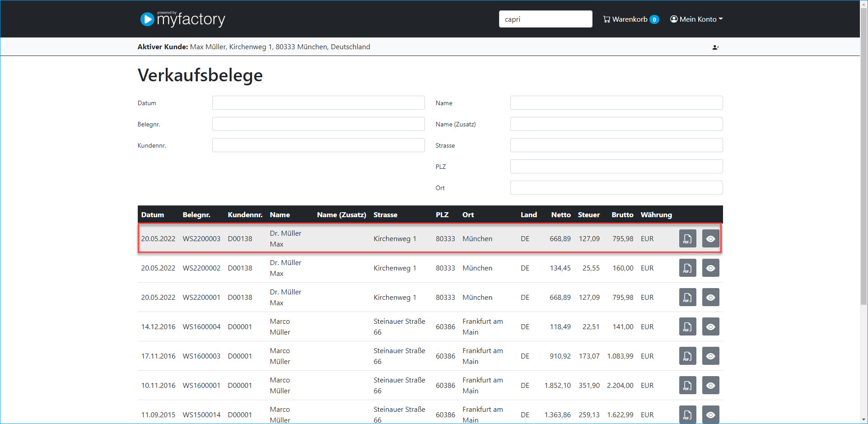Open the Mein Konto dropdown menu

pyautogui.click(x=696, y=19)
